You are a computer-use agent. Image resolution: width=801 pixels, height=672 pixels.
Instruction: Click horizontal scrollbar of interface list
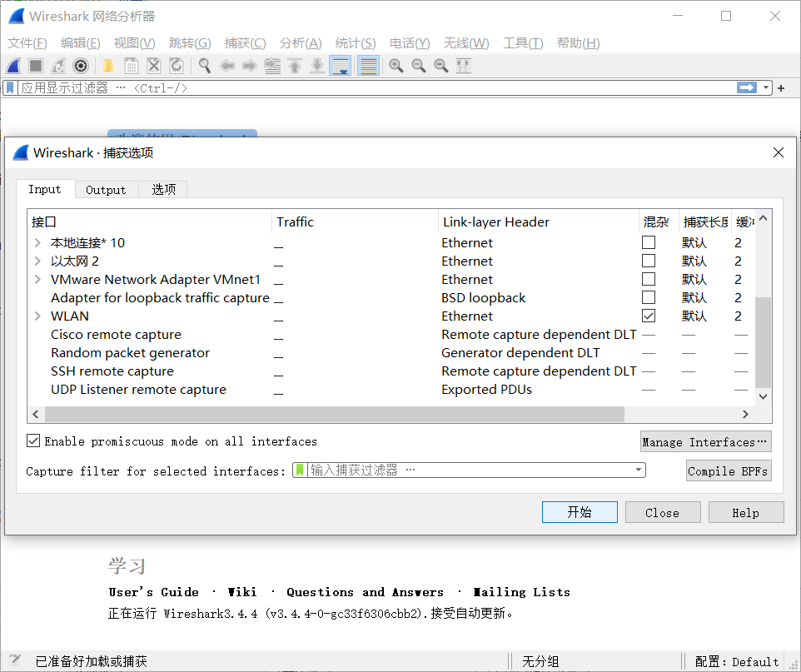click(x=334, y=414)
